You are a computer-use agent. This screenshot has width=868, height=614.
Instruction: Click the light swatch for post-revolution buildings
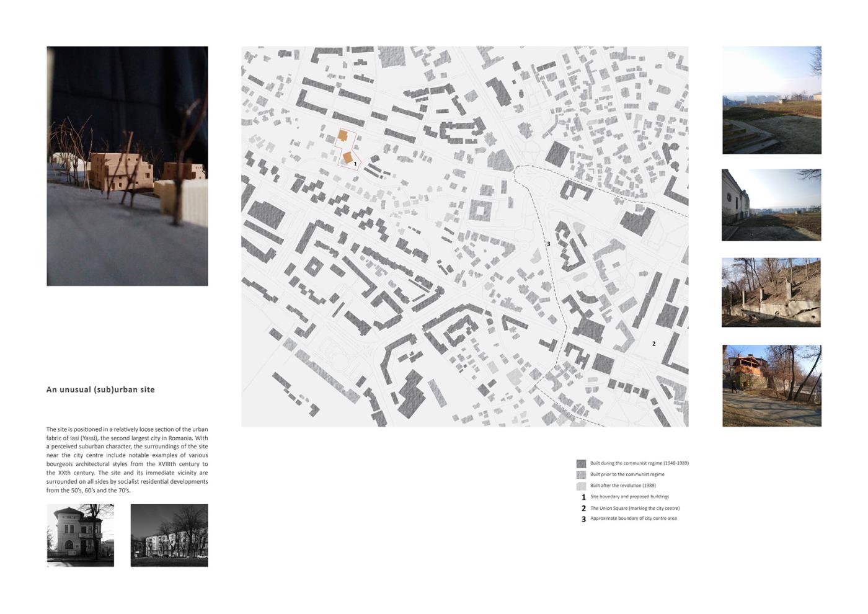pyautogui.click(x=581, y=486)
